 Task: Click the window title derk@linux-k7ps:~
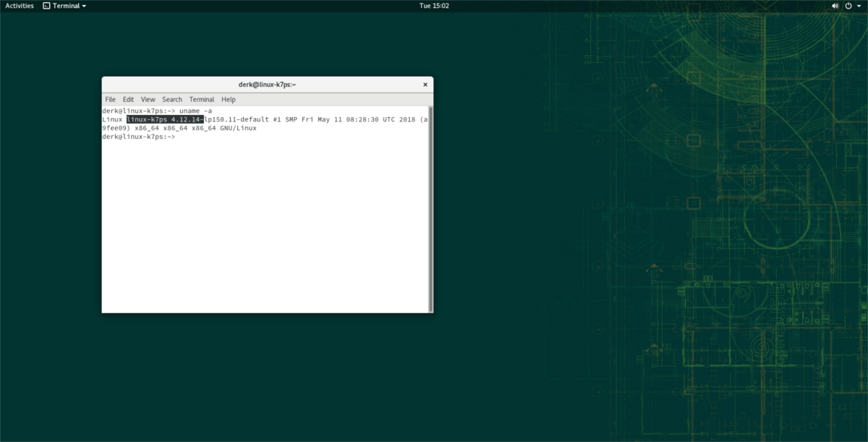267,85
